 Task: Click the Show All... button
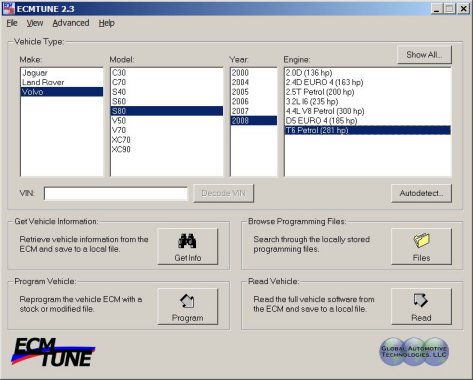click(424, 55)
